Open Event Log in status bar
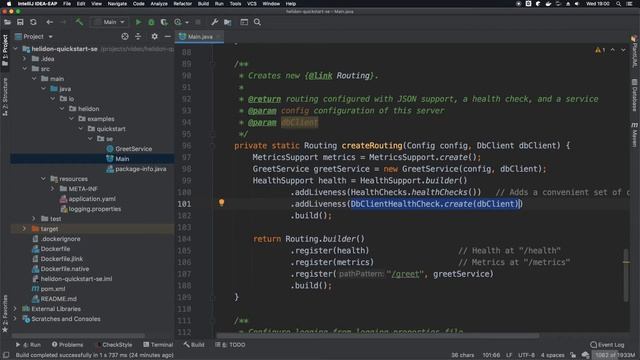640x360 pixels. [x=607, y=345]
